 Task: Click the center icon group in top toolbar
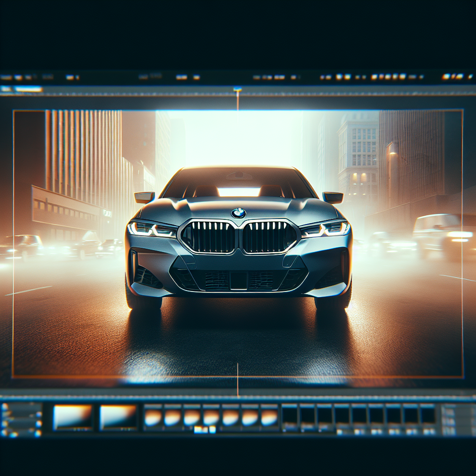(x=187, y=77)
